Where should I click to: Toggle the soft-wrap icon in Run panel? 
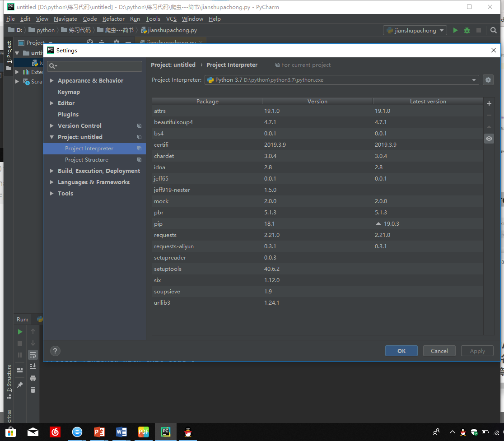pos(33,355)
